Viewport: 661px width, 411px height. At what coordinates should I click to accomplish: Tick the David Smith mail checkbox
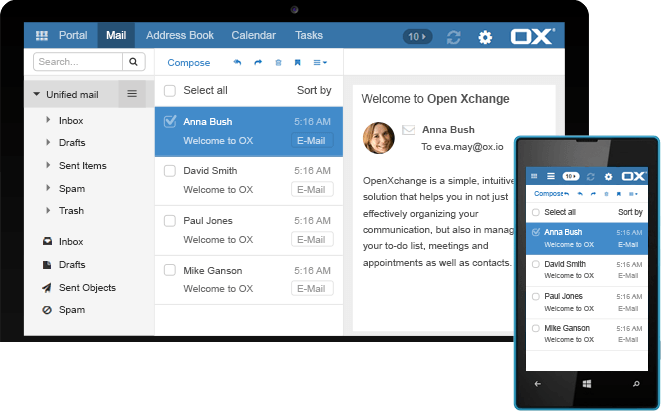[170, 171]
